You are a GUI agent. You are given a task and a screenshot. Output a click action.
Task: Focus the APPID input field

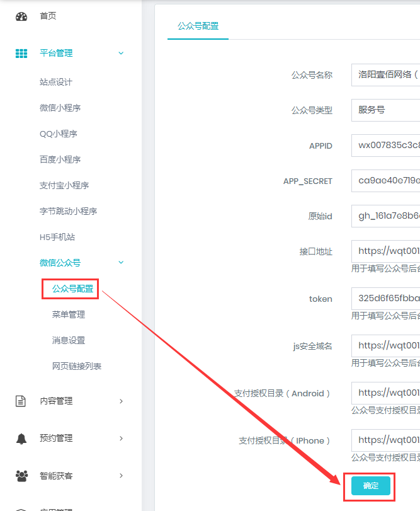click(386, 146)
